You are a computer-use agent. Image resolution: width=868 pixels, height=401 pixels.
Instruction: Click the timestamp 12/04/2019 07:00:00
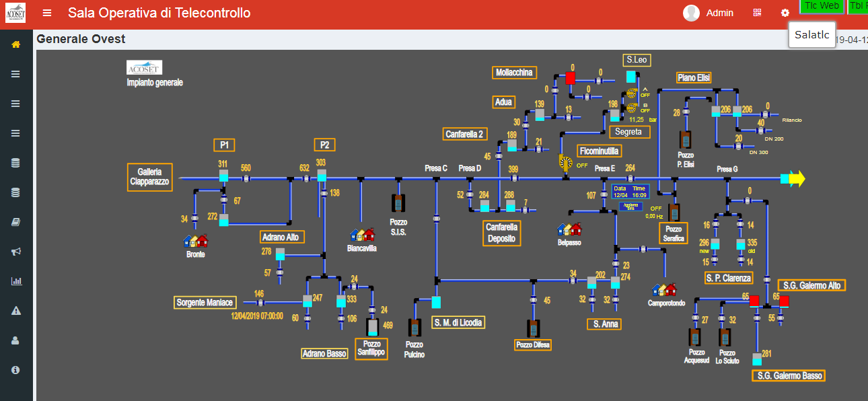tap(257, 316)
